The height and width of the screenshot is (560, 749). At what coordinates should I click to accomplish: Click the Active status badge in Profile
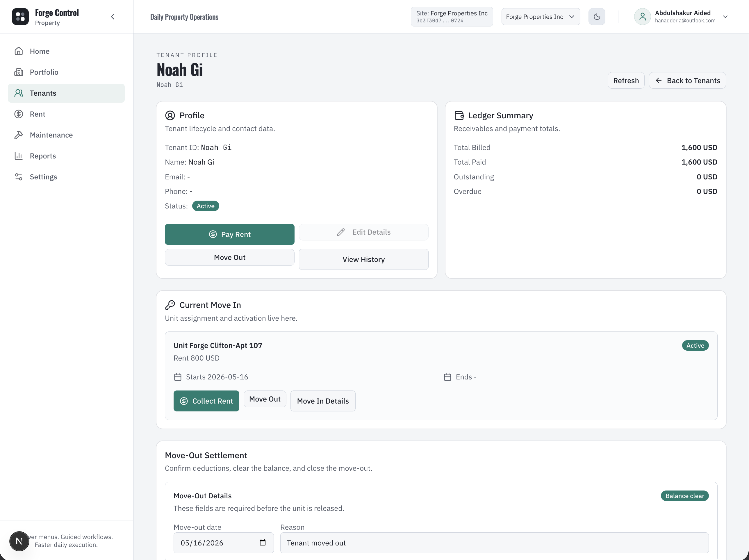click(x=206, y=206)
